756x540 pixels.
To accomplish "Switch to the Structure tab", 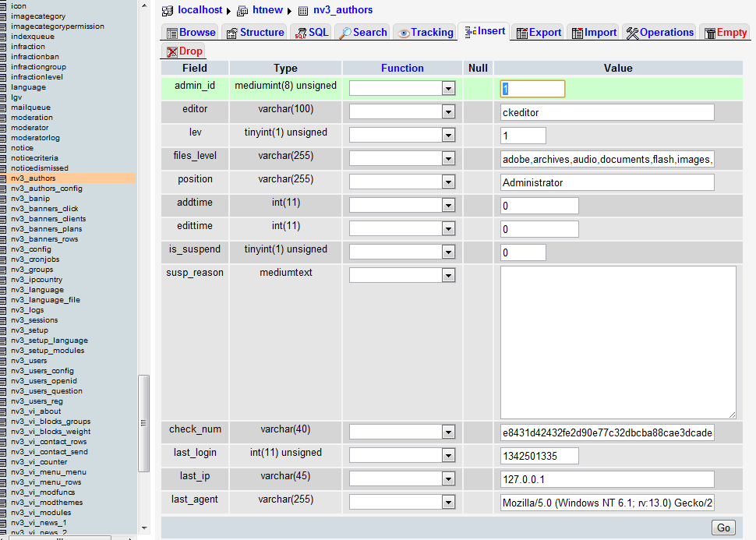I will pyautogui.click(x=255, y=32).
